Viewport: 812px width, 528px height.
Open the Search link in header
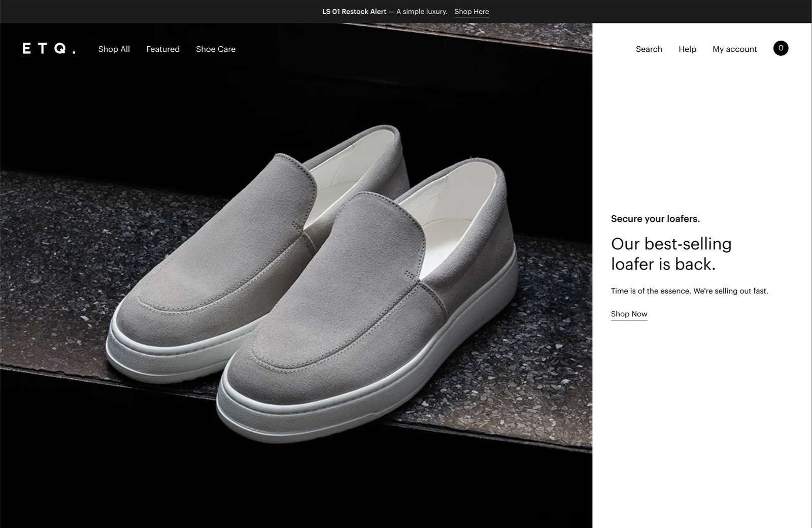(649, 49)
